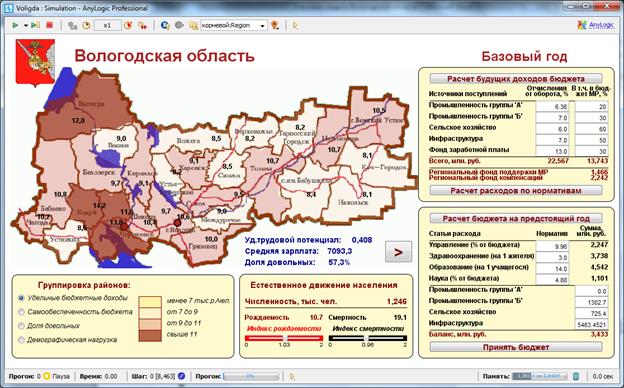This screenshot has width=624, height=388.
Task: Click Здравоохранение норматив field 3.0
Action: (x=552, y=257)
